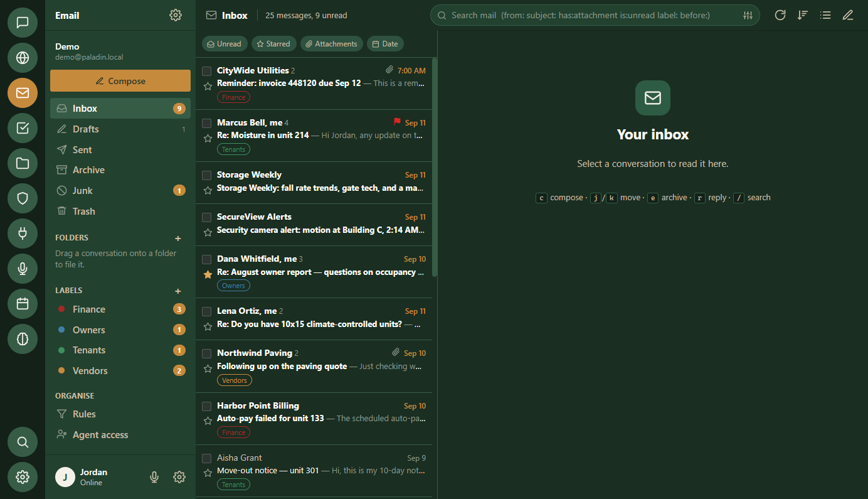Open the files folder icon in rail
Screen dimensions: 868x499
click(23, 163)
